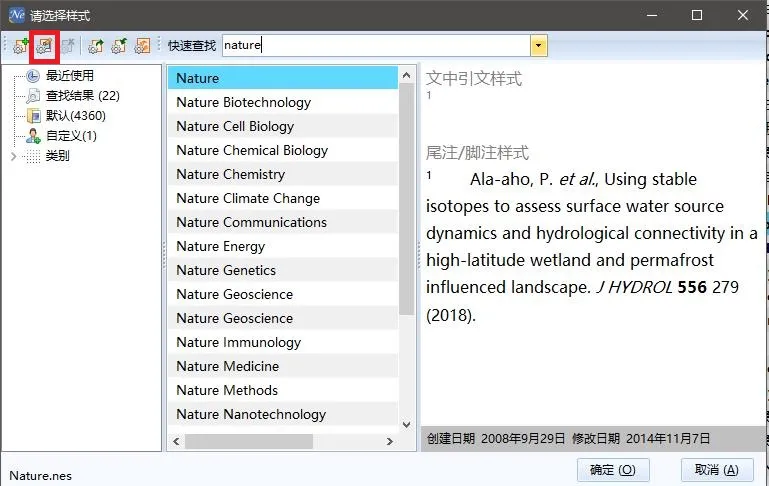Select Nature Cell Biology style
Viewport: 769px width, 486px height.
pyautogui.click(x=283, y=126)
